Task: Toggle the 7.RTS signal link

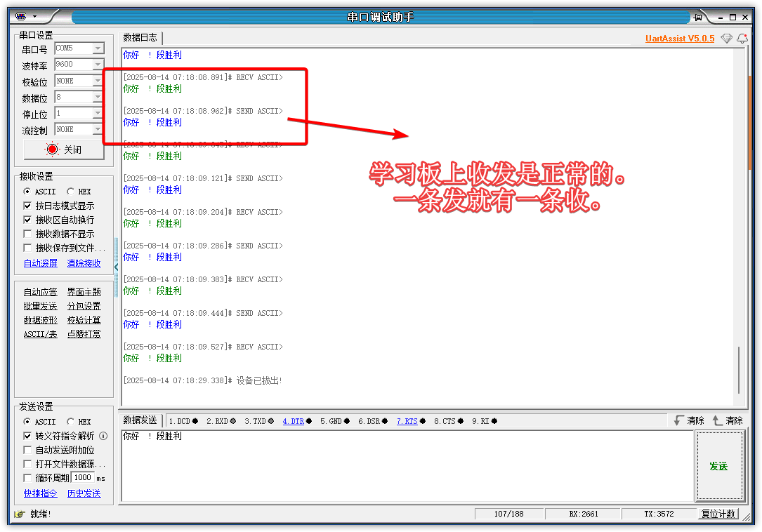Action: coord(407,421)
